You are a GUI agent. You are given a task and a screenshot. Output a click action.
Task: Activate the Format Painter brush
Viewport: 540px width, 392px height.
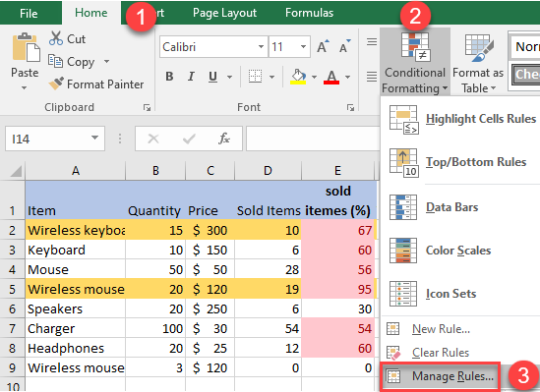tap(56, 84)
